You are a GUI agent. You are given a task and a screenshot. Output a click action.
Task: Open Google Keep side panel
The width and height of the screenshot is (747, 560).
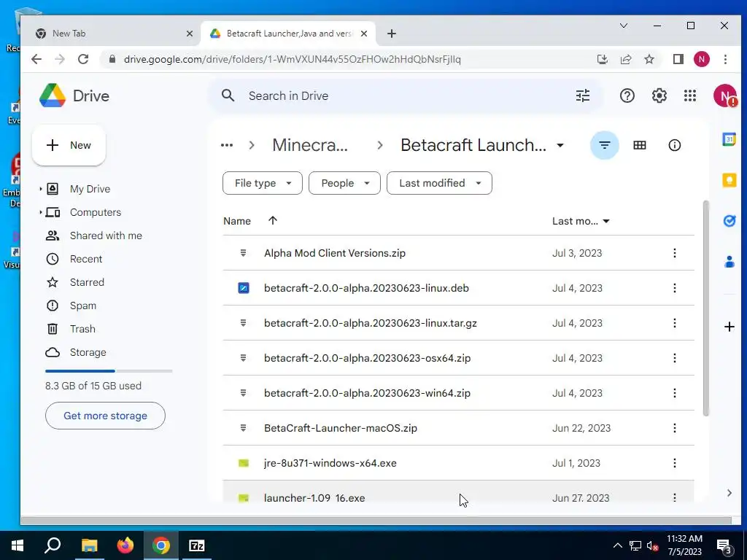(729, 180)
